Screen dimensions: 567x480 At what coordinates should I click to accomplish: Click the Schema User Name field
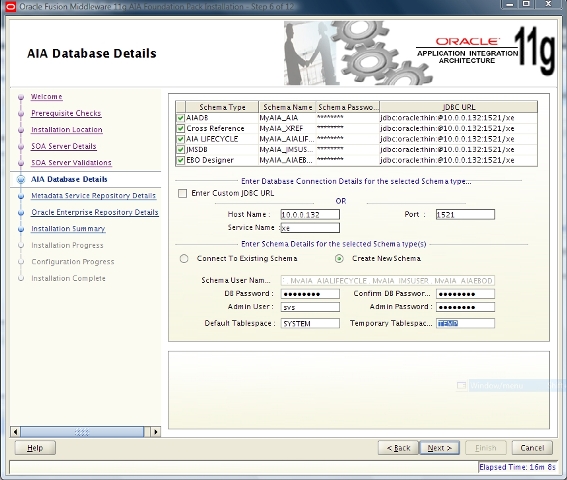pos(388,281)
